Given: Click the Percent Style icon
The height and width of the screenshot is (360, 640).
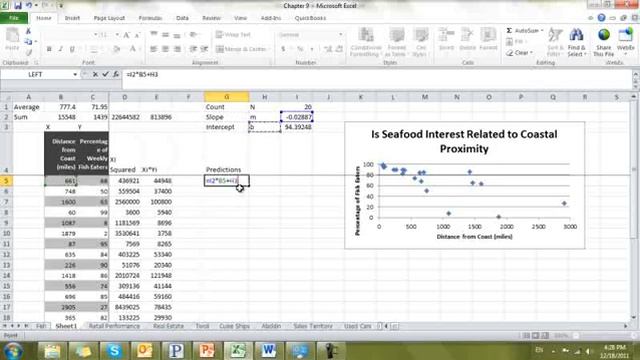Looking at the screenshot, I should (x=300, y=49).
